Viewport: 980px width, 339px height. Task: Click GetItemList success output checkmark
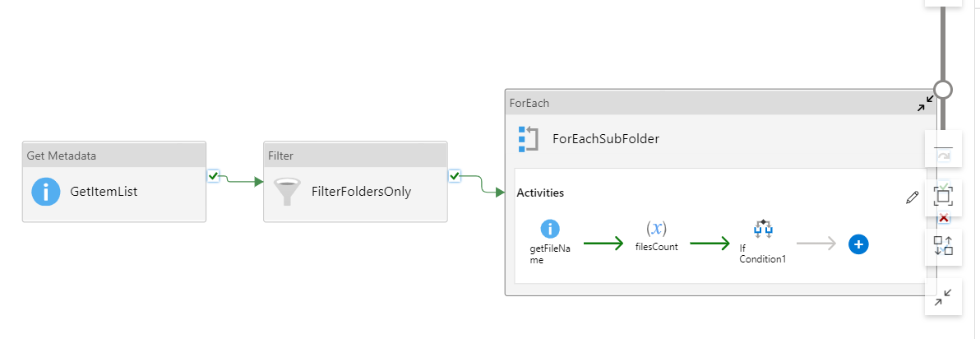pos(213,176)
